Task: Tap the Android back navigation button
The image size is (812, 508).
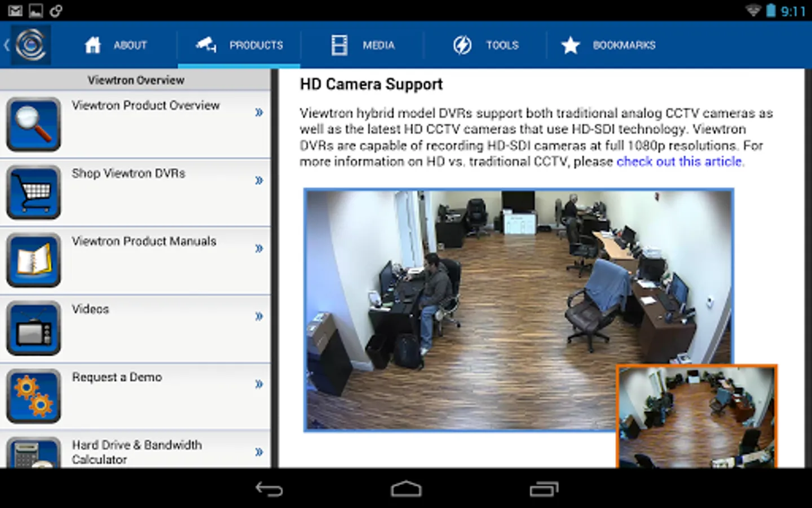Action: (269, 489)
